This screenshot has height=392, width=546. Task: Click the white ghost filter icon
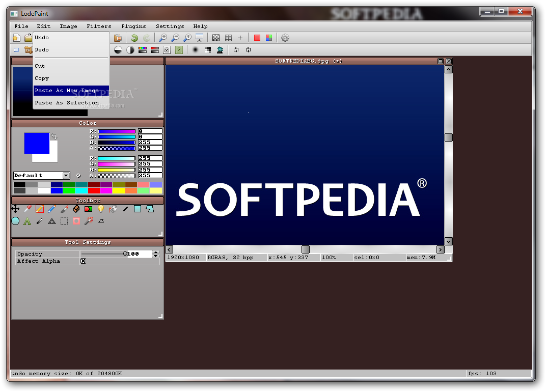pyautogui.click(x=167, y=50)
